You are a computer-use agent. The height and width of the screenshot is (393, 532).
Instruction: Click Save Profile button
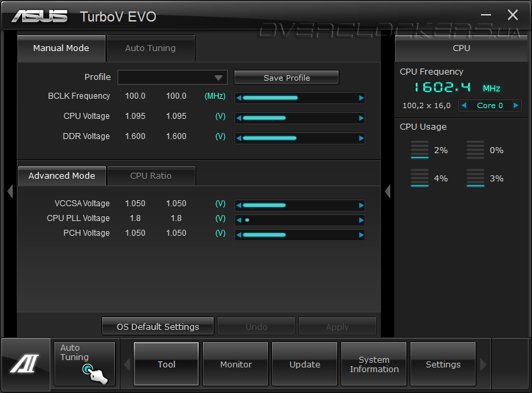pyautogui.click(x=287, y=78)
